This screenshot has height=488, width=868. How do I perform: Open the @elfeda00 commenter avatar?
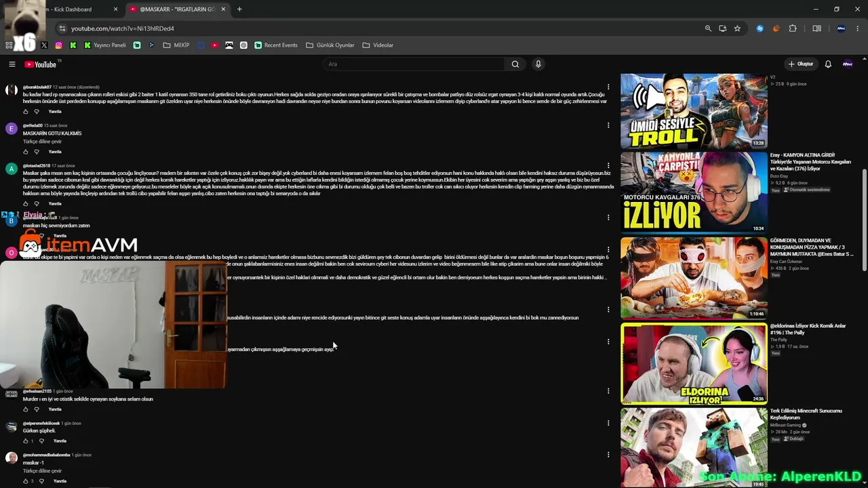click(x=12, y=129)
